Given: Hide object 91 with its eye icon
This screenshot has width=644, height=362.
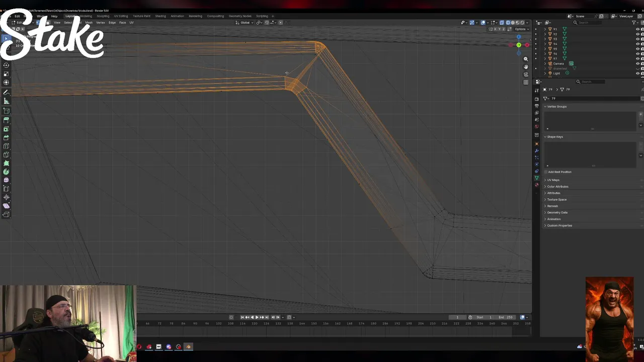Looking at the screenshot, I should pos(637,29).
